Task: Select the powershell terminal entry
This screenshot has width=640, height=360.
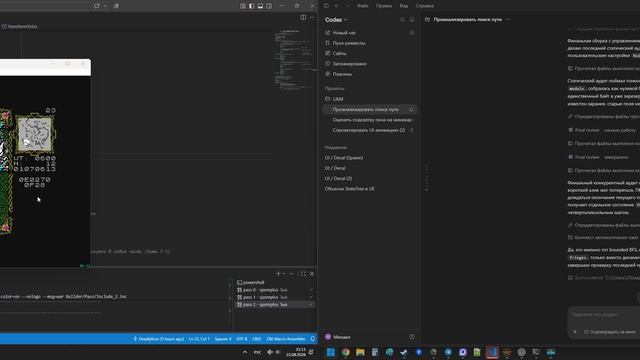Action: point(275,282)
